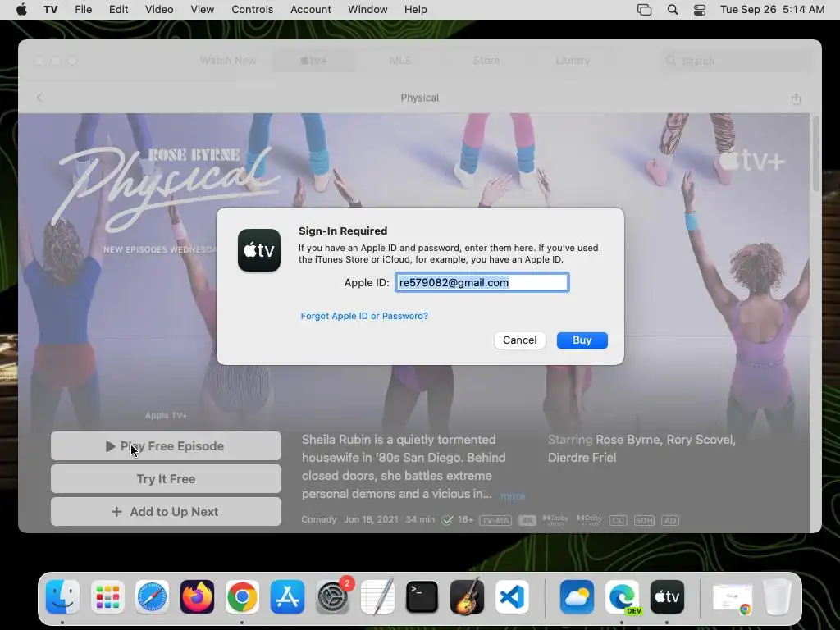Open App Store from the Dock
Screen dimensions: 840x630
[x=287, y=596]
